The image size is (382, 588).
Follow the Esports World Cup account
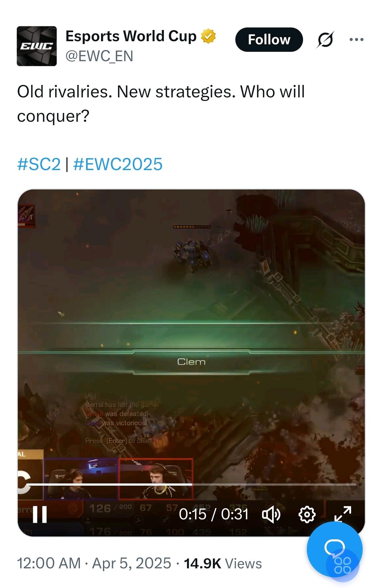(269, 40)
